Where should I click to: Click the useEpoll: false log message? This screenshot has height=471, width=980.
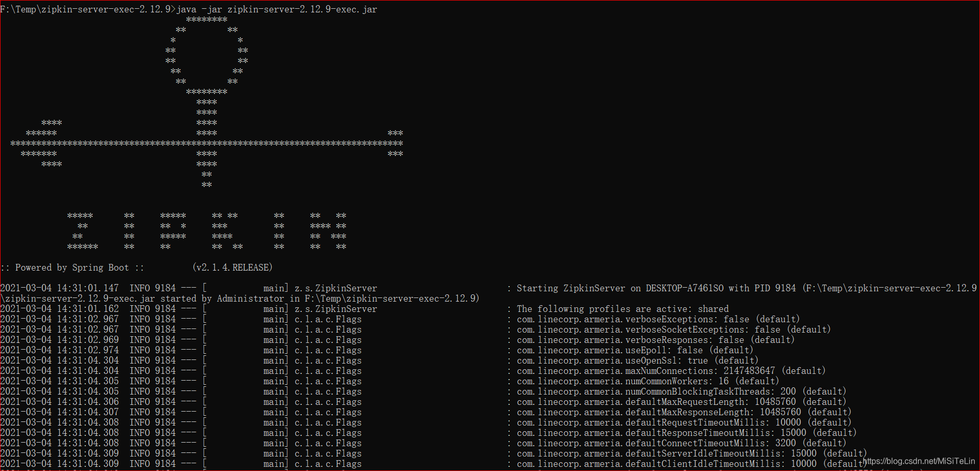635,350
